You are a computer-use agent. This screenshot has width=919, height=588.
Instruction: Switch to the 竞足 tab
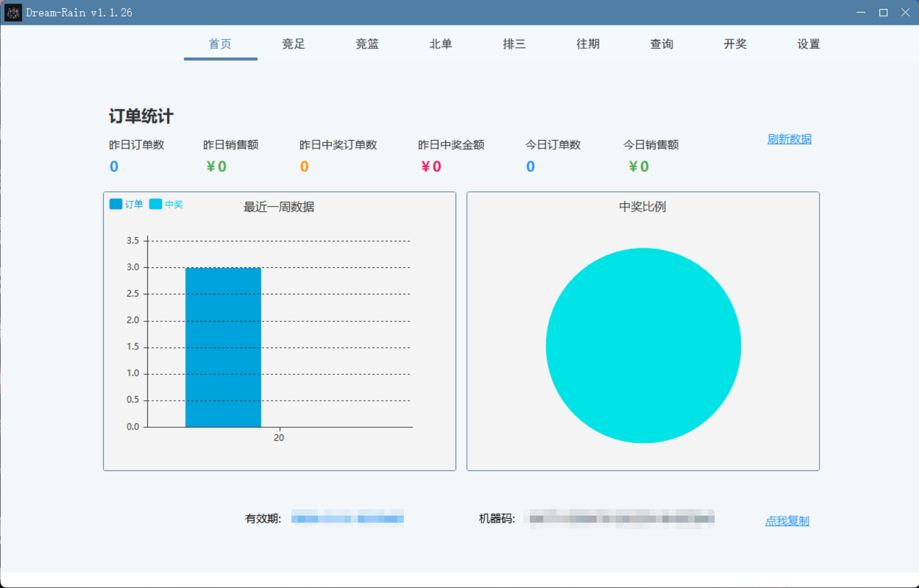click(x=293, y=44)
